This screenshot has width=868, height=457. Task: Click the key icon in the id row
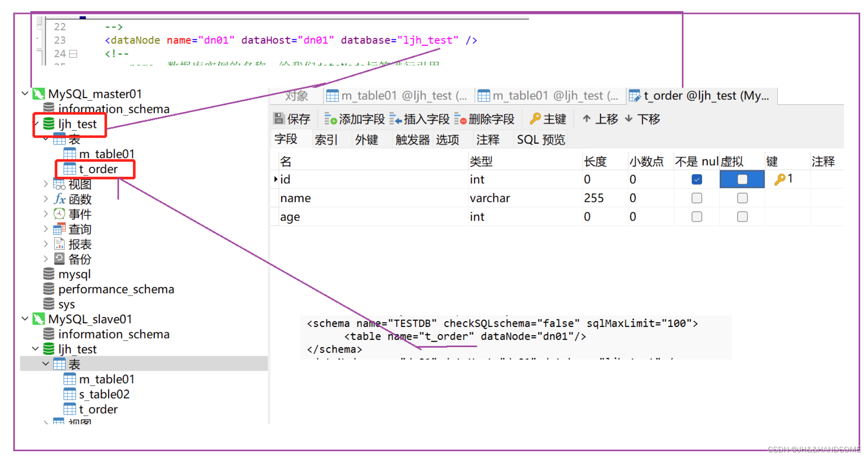click(780, 179)
